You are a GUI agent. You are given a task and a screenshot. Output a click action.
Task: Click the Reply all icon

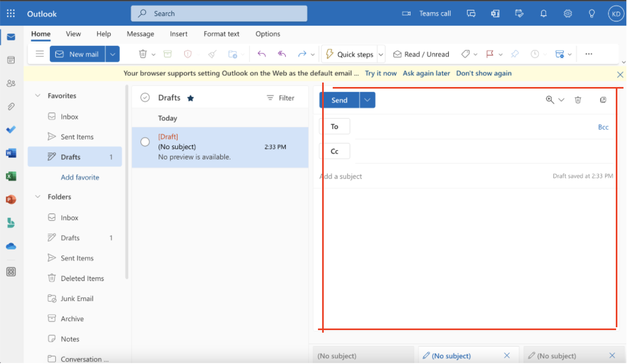click(x=282, y=54)
